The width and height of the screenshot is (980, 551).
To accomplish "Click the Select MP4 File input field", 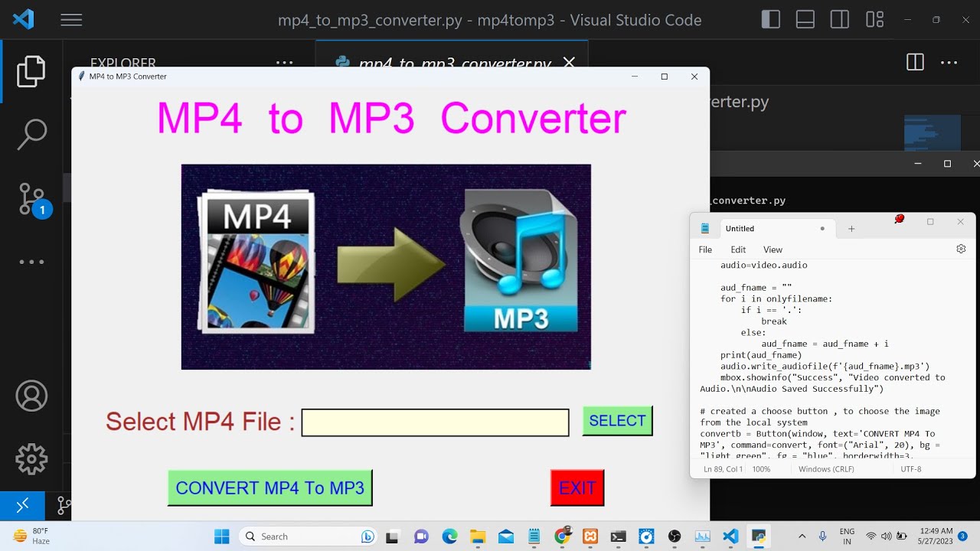I will tap(435, 422).
